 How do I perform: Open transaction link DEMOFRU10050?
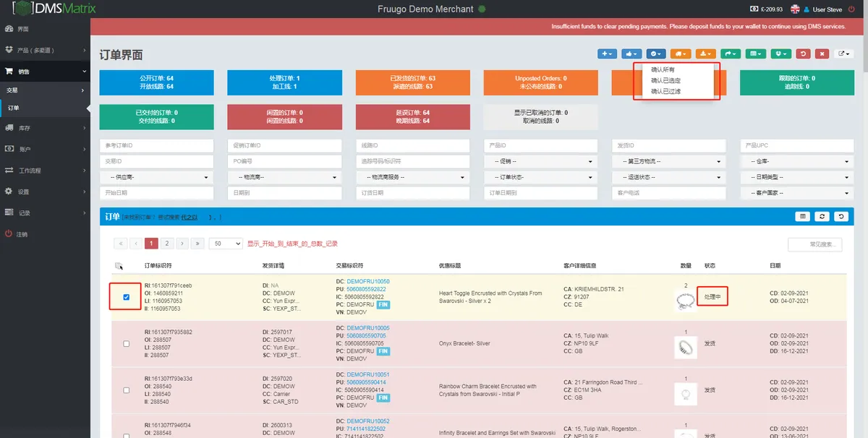coord(368,281)
